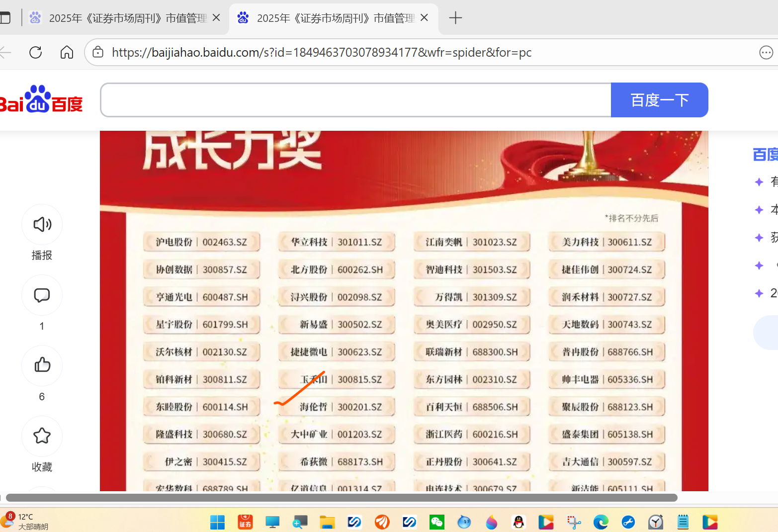Open the blue wrench tool in taskbar
778x532 pixels.
coord(628,522)
